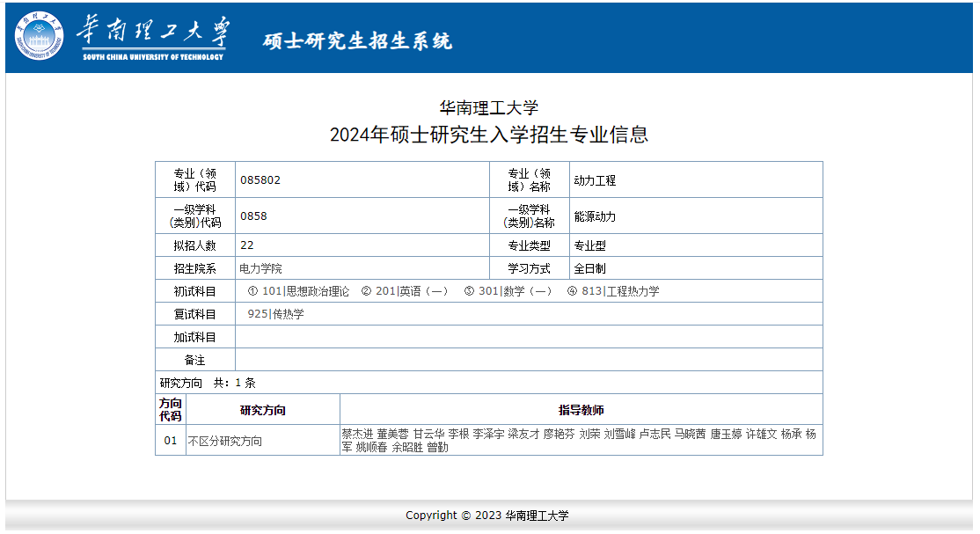The height and width of the screenshot is (534, 980).
Task: Click exam subject 101|思想政治理论
Action: tap(305, 291)
